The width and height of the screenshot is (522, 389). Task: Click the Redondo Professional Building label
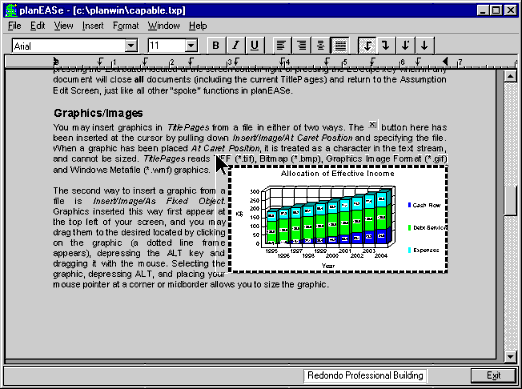pyautogui.click(x=365, y=376)
